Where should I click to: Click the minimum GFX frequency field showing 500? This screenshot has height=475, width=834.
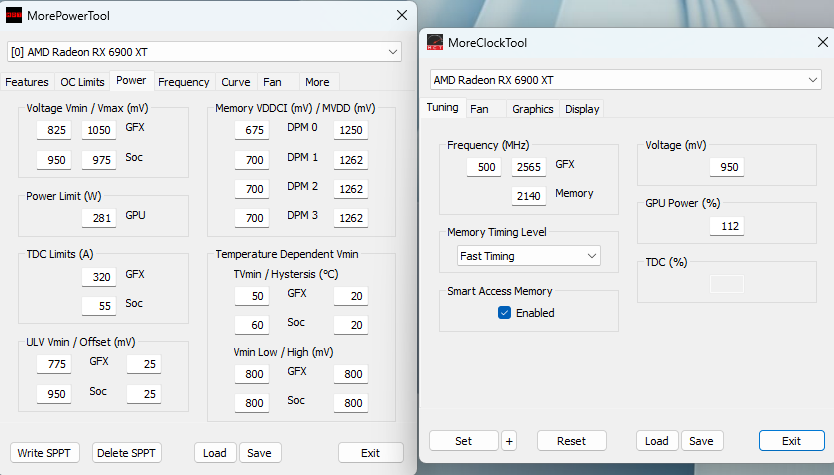point(483,167)
